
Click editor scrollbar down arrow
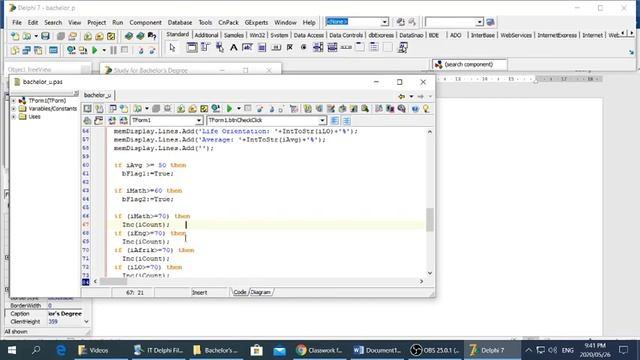click(x=429, y=273)
